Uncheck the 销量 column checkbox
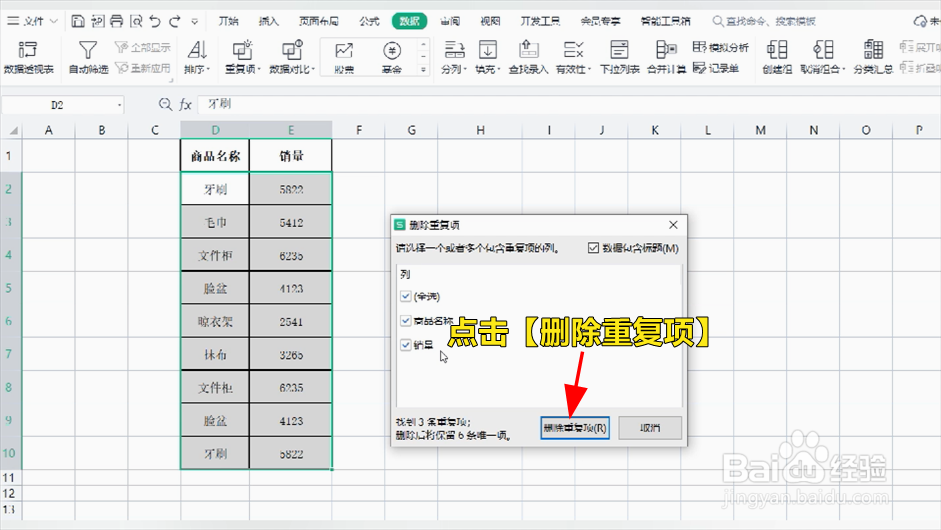This screenshot has height=530, width=941. pos(406,345)
